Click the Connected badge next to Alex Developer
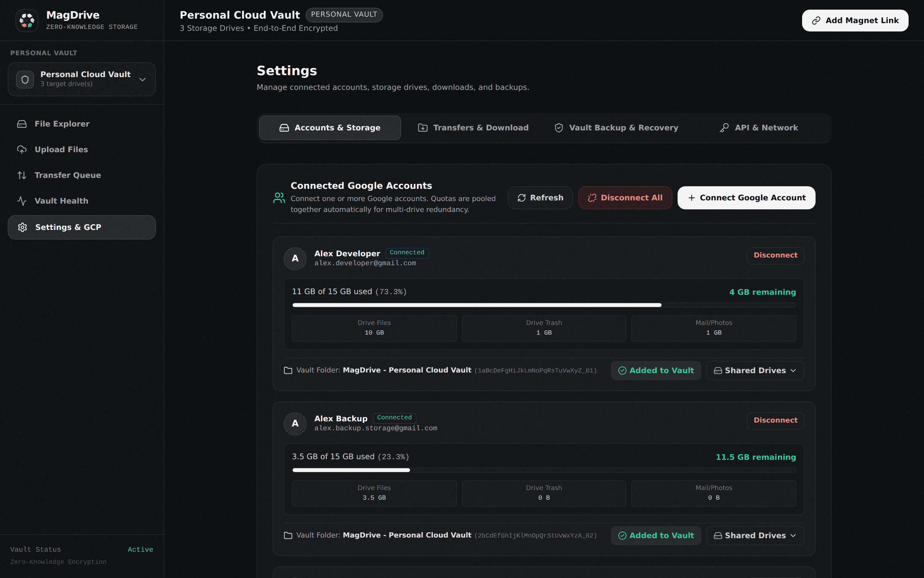924x578 pixels. [407, 253]
